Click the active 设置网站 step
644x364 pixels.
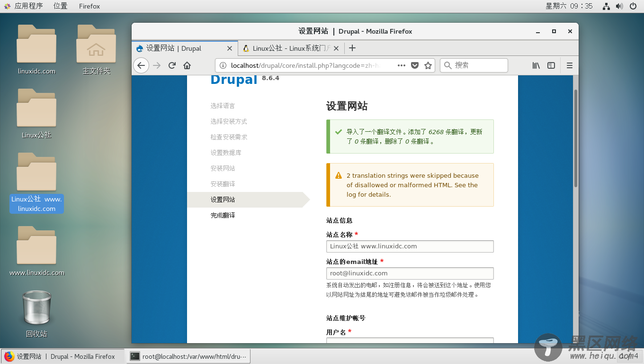coord(248,200)
